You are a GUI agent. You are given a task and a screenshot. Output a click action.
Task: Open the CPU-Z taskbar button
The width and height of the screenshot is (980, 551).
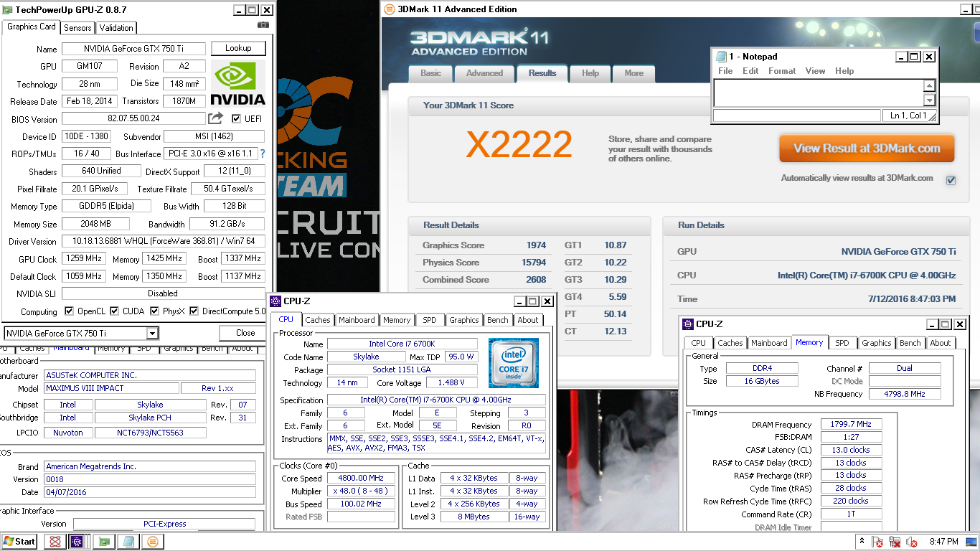point(77,542)
